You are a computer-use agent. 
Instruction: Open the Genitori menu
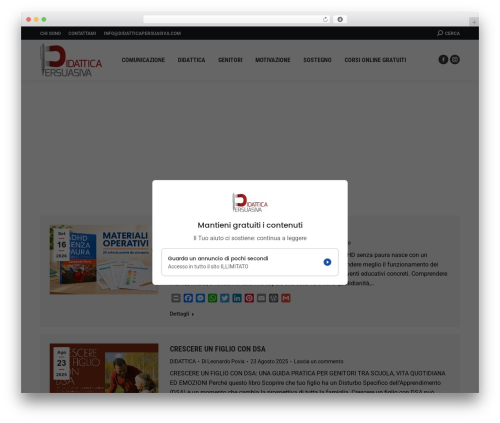(230, 60)
